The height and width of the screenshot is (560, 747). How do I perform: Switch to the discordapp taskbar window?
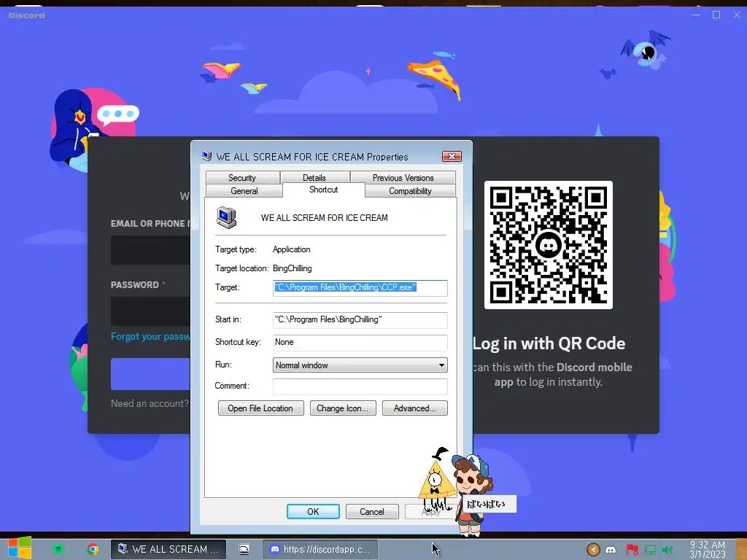tap(320, 549)
